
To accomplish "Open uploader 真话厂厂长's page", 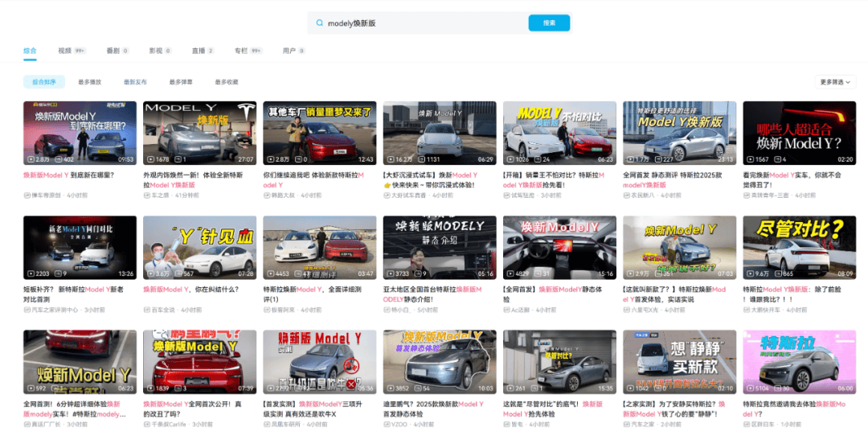I will pos(47,425).
